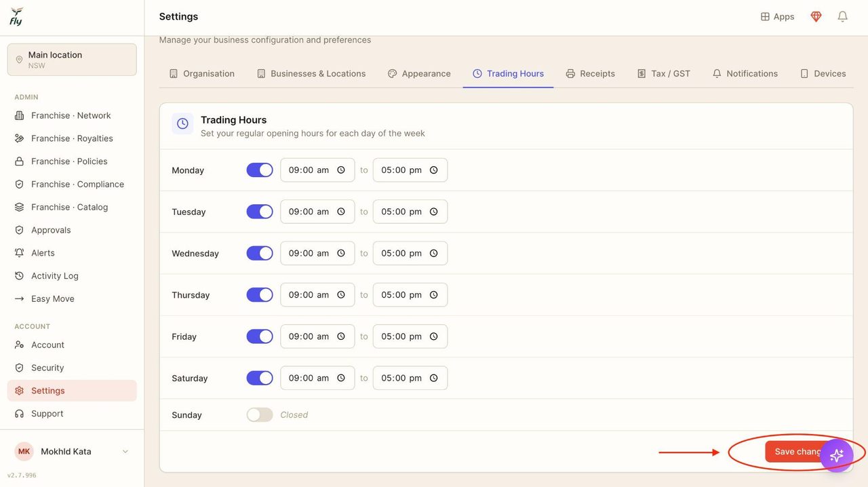Open clock picker for Thursday closing time
Image resolution: width=868 pixels, height=487 pixels.
pos(434,295)
